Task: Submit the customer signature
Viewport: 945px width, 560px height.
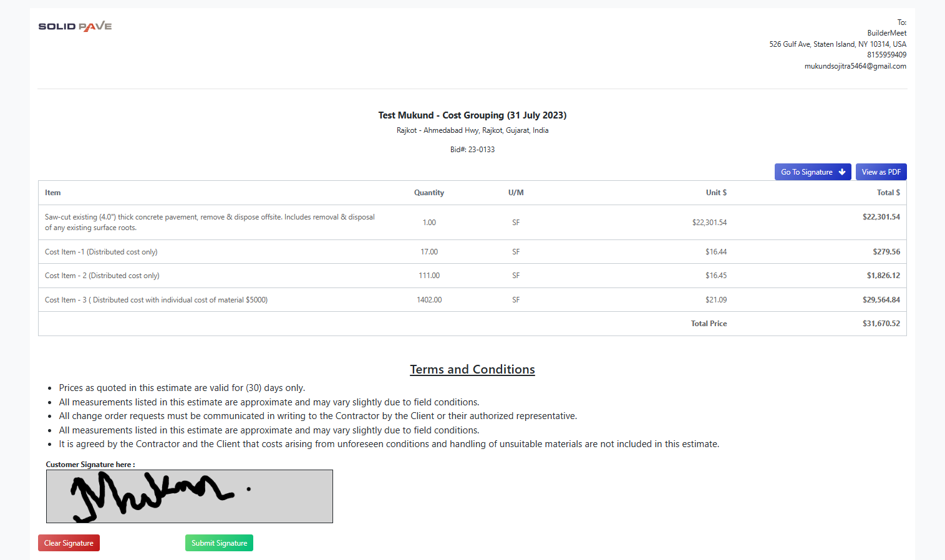Action: pos(219,543)
